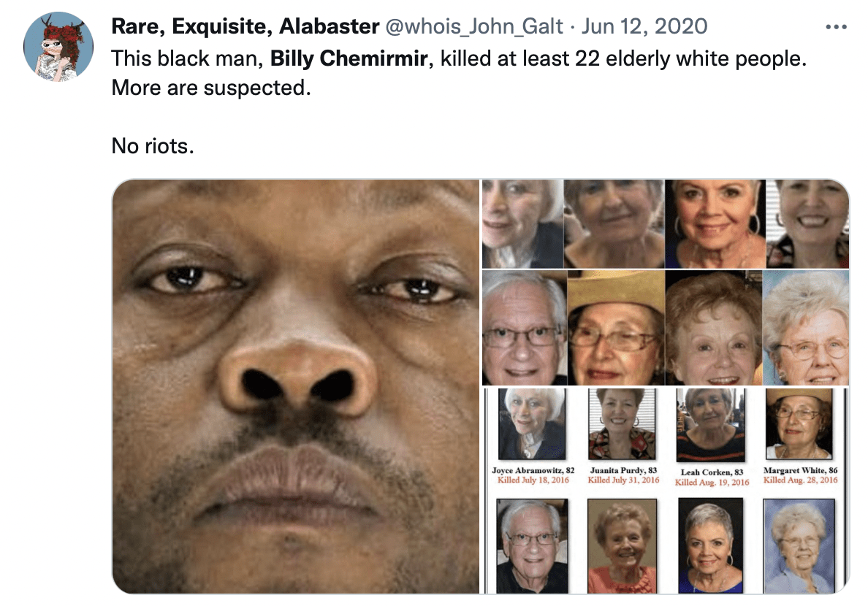Image resolution: width=868 pixels, height=606 pixels.
Task: Open the three-dot more options menu
Action: point(836,26)
